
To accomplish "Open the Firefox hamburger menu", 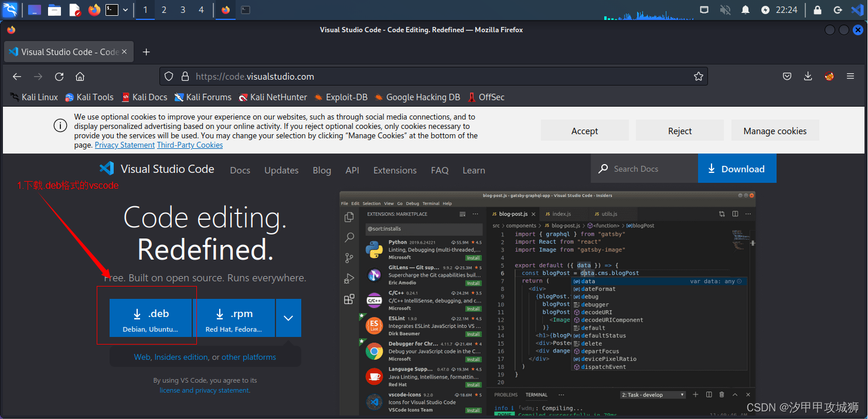I will click(x=850, y=76).
